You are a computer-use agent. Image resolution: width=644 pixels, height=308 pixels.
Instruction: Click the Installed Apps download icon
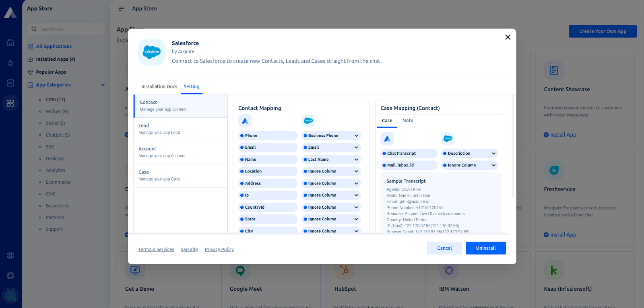click(x=30, y=60)
